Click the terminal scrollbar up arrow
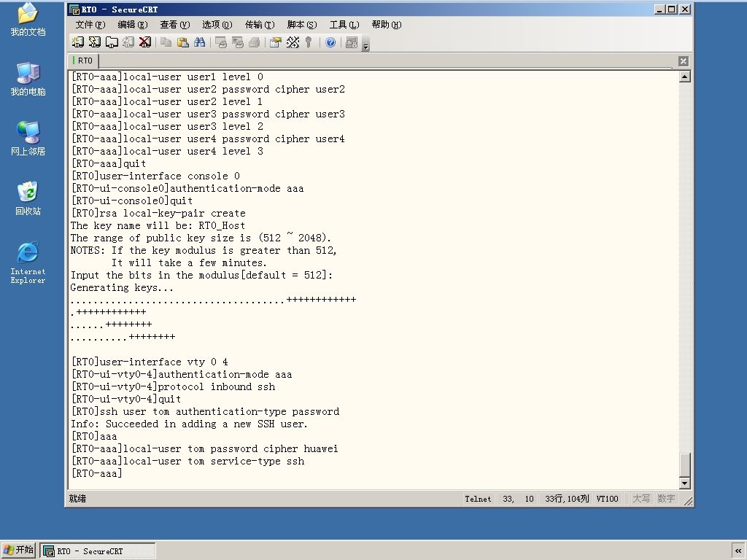 coord(684,77)
